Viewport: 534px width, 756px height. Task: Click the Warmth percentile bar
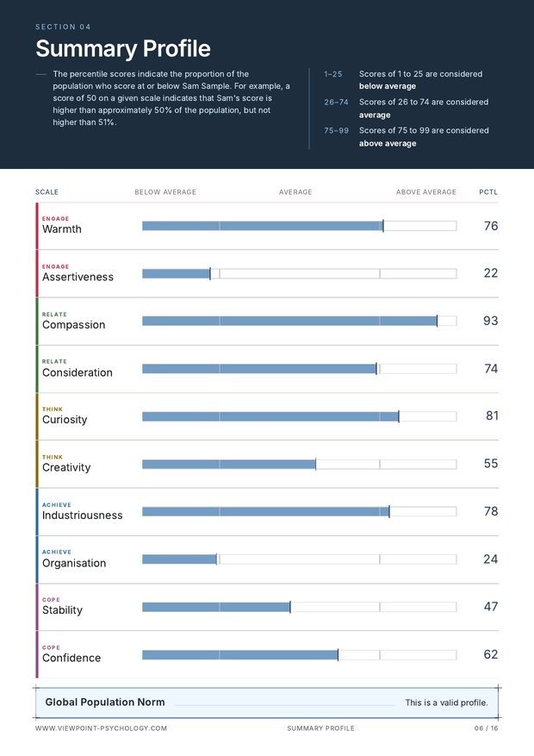299,226
